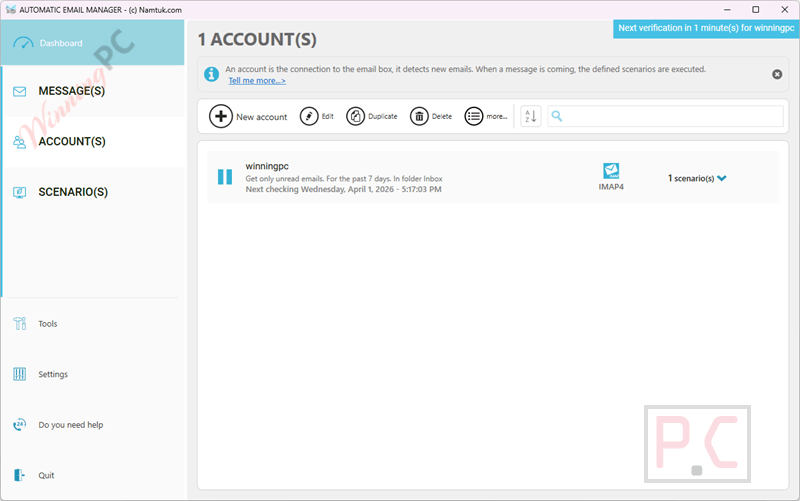Click the New account label

pyautogui.click(x=262, y=117)
